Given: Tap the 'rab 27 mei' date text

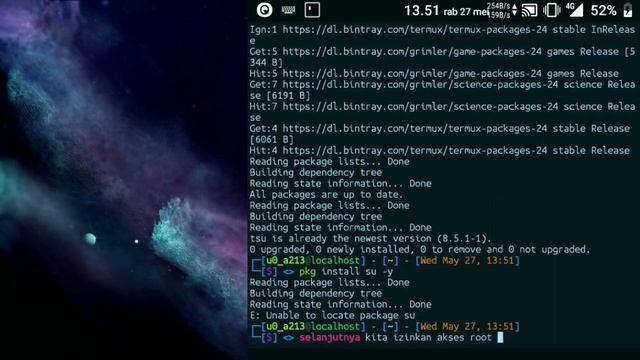Looking at the screenshot, I should [466, 12].
